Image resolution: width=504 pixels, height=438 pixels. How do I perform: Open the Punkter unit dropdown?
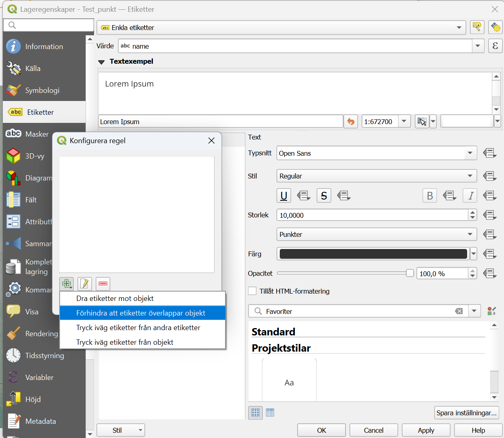coord(377,234)
